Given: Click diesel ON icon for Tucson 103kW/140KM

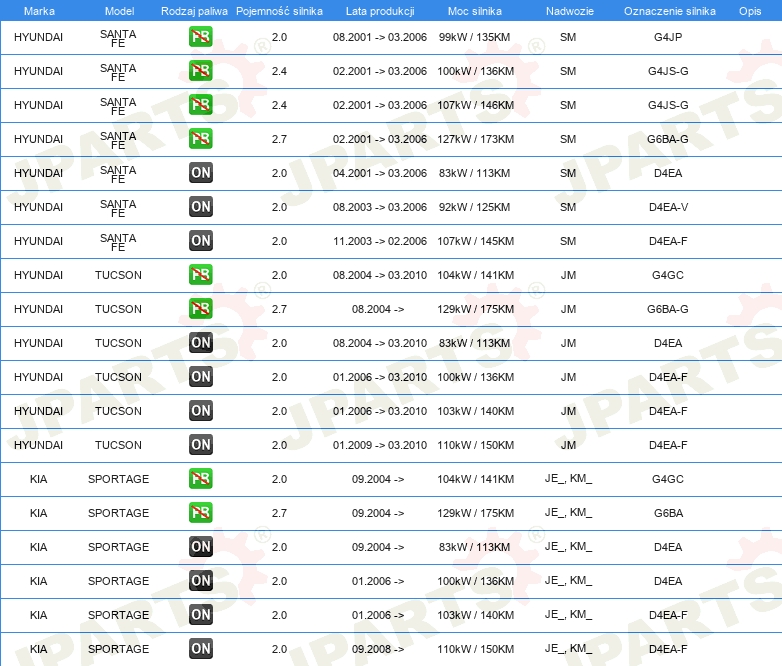Looking at the screenshot, I should 200,411.
